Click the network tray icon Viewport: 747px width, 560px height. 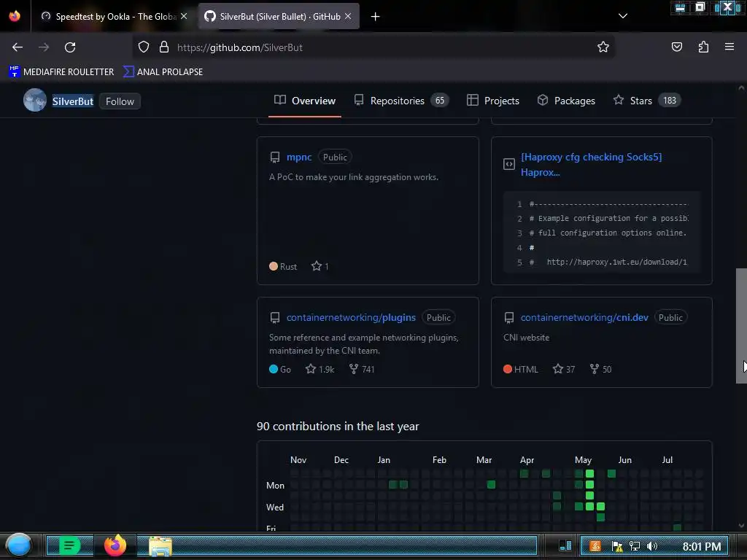(635, 546)
